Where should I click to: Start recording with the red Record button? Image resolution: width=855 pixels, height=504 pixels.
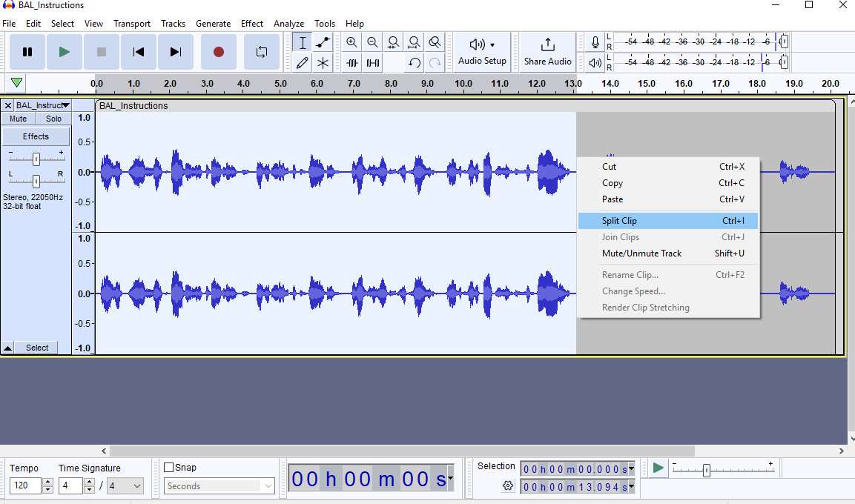219,52
